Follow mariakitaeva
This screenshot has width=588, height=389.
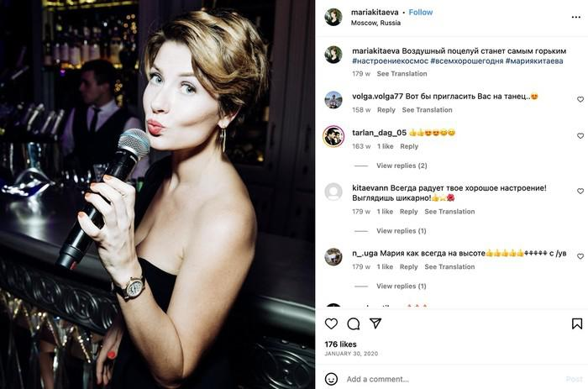[x=420, y=13]
